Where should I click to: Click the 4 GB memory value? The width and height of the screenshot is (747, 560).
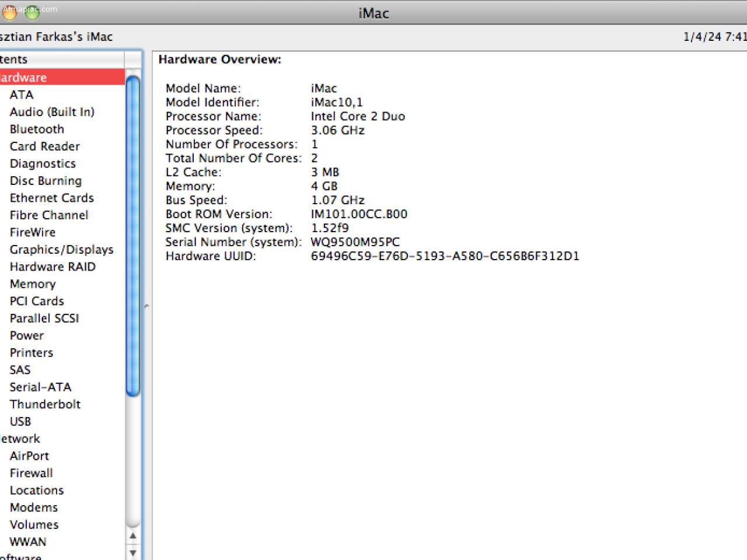[x=324, y=187]
